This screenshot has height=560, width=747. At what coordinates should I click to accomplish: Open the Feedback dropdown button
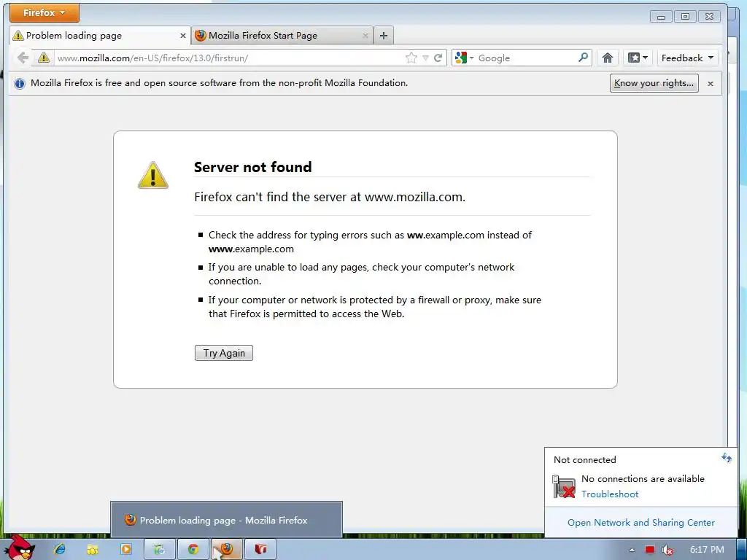(x=687, y=58)
